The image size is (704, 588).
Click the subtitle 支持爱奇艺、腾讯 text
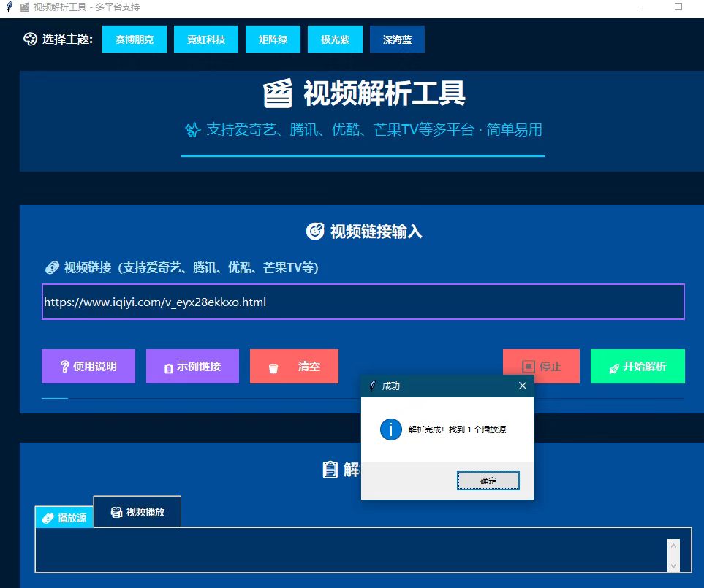374,130
